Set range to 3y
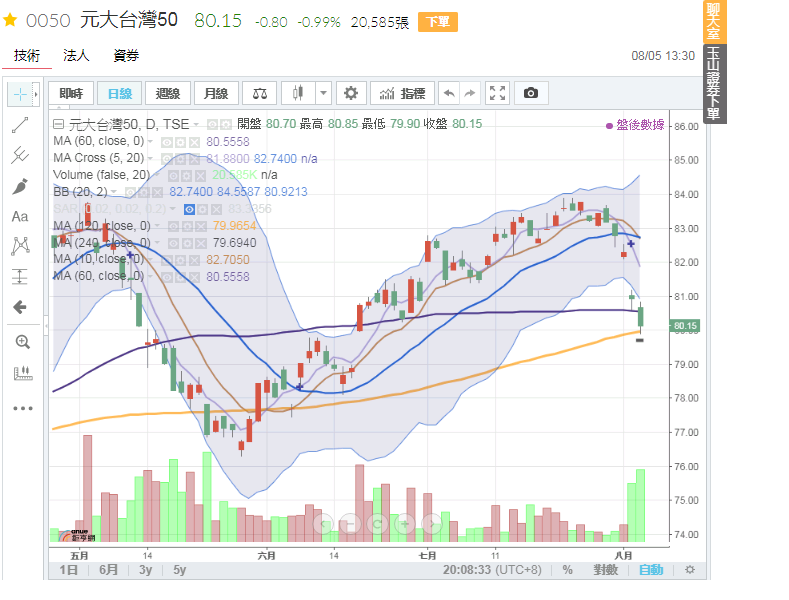789x600 pixels. point(145,570)
